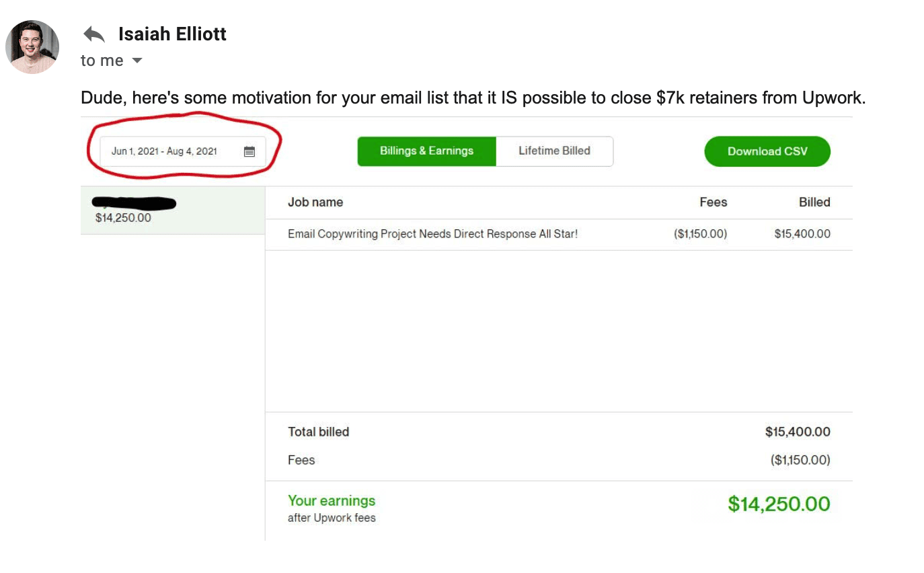Select the redacted client entry in sidebar

172,210
